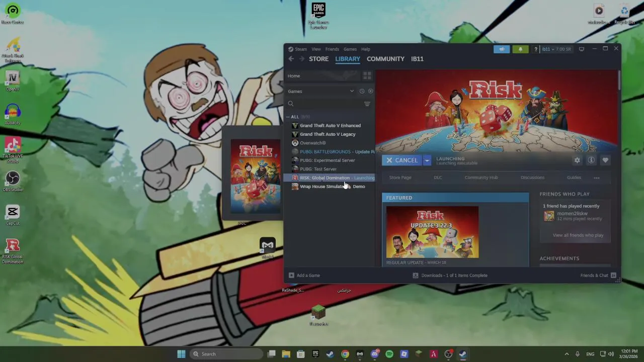Open the launch options arrow beside Cancel
The image size is (644, 362).
coord(427,160)
